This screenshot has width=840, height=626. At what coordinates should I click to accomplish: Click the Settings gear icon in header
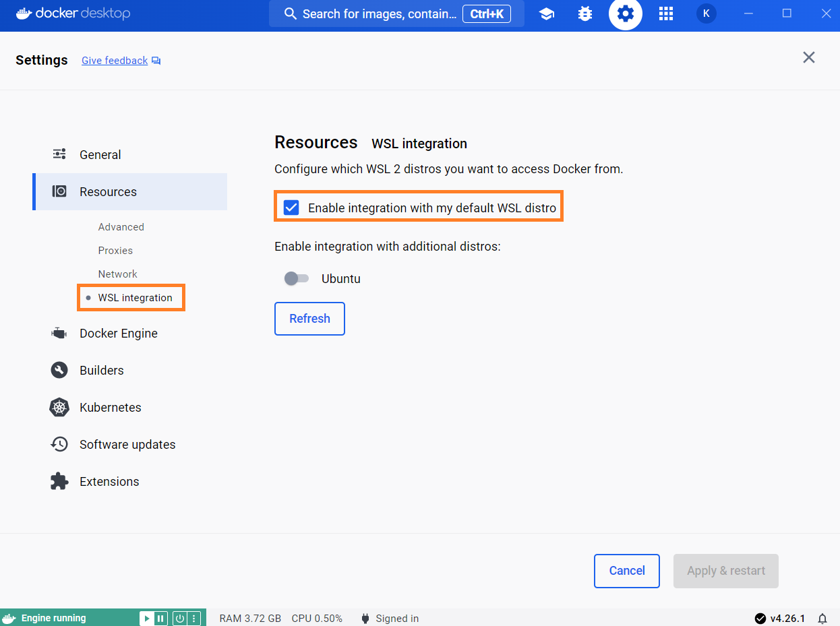pyautogui.click(x=626, y=13)
